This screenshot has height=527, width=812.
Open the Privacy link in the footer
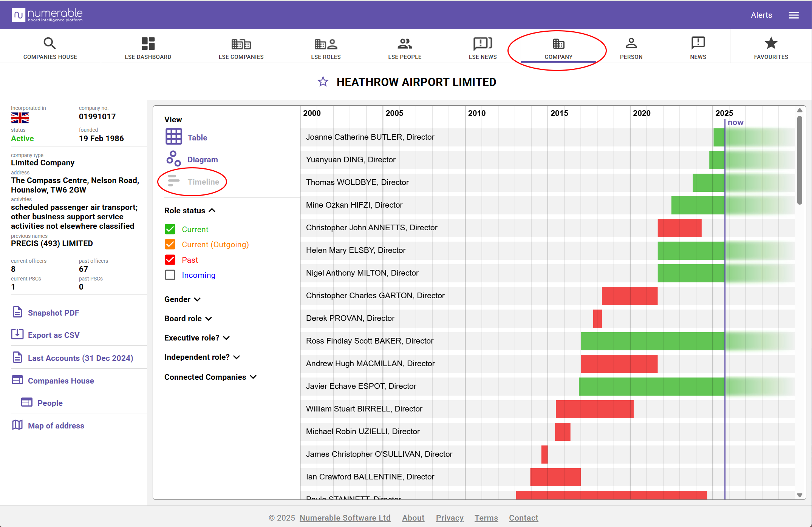[449, 518]
